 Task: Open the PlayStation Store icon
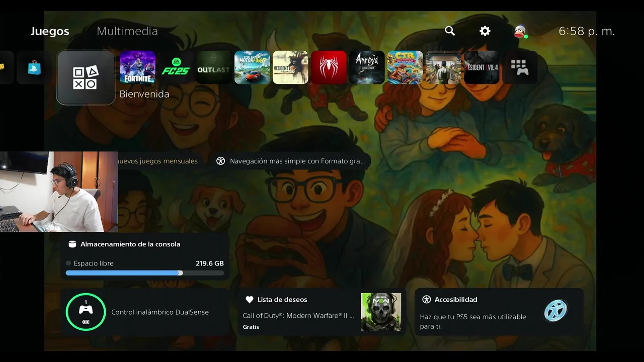[34, 67]
